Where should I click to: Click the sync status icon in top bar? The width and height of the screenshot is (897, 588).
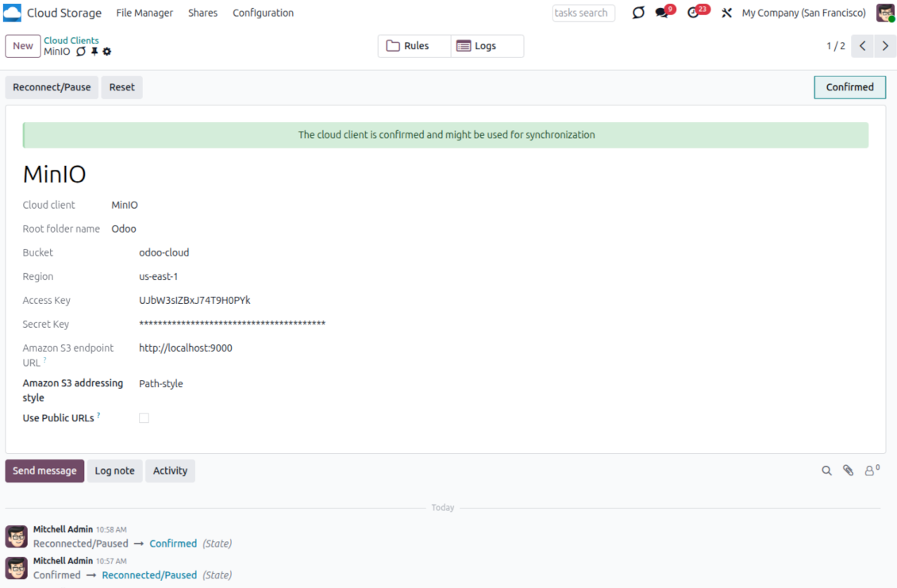[638, 13]
